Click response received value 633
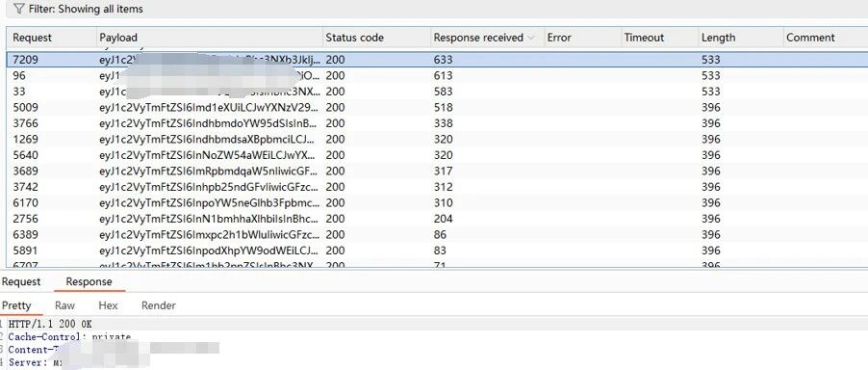Viewport: 868px width, 370px height. click(x=443, y=60)
